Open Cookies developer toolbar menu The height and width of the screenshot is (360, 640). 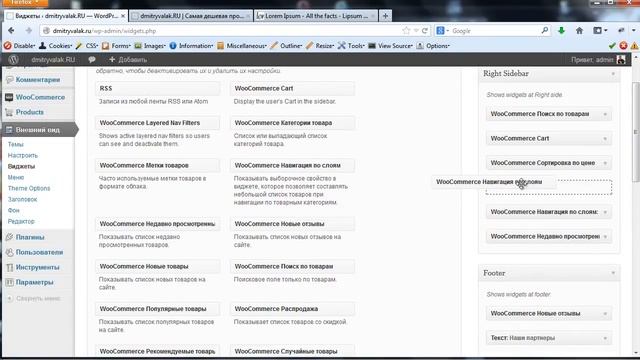point(55,46)
